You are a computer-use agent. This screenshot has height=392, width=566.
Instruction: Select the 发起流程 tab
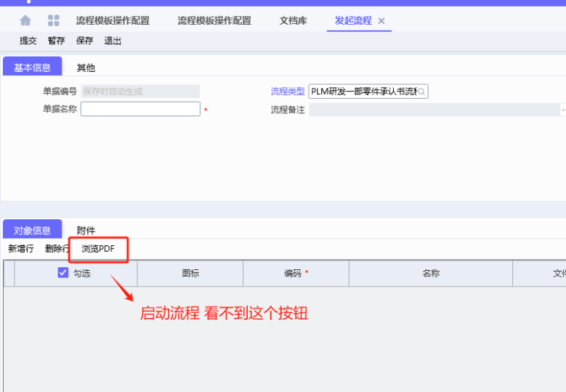[x=353, y=21]
